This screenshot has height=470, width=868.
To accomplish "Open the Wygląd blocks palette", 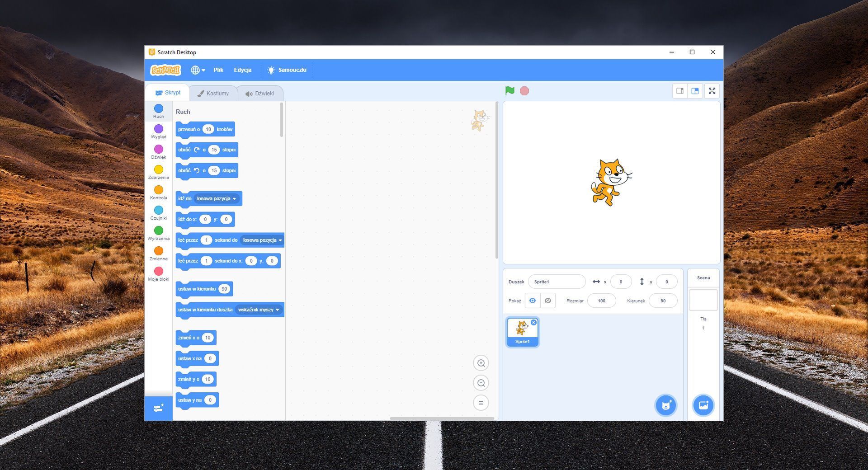I will 159,132.
